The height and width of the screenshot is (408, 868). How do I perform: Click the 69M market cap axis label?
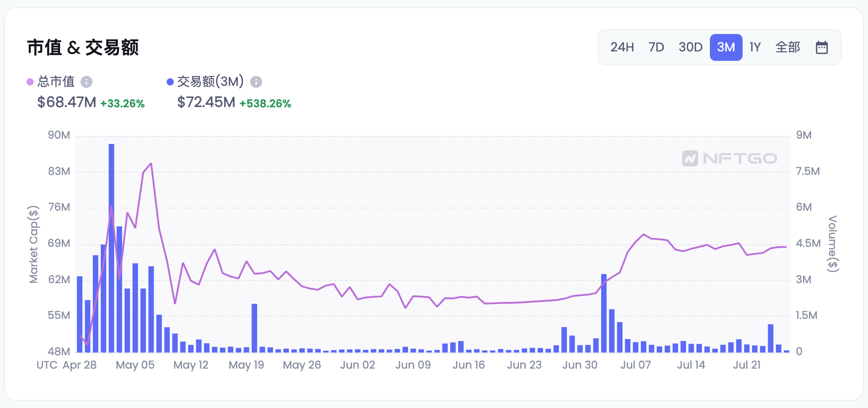pyautogui.click(x=59, y=243)
